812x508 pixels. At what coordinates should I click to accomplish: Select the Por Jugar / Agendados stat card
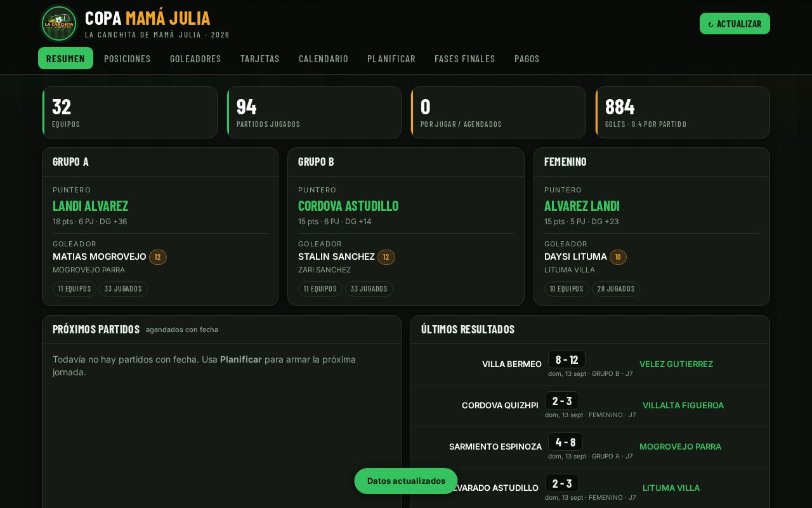coord(498,112)
